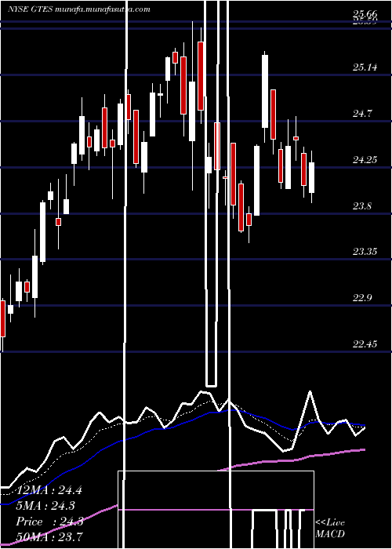This screenshot has width=392, height=549.
Task: Click the Price : 24.3 legend text
Action: coord(49,522)
